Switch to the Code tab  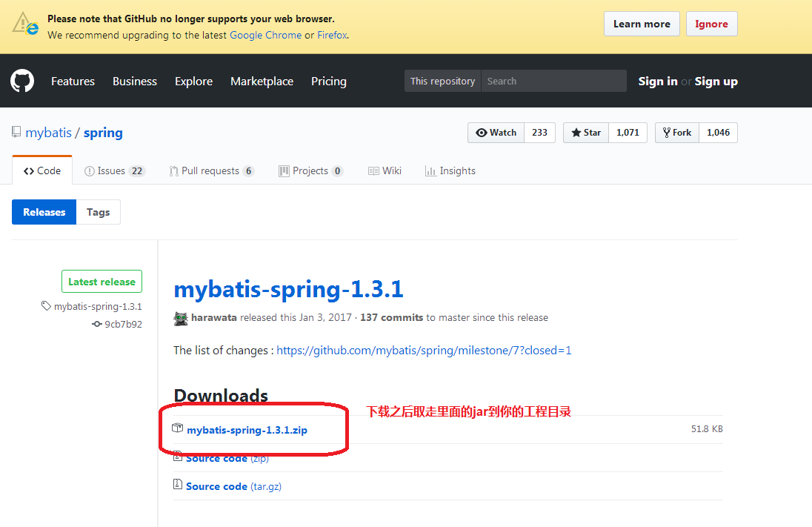pos(42,170)
